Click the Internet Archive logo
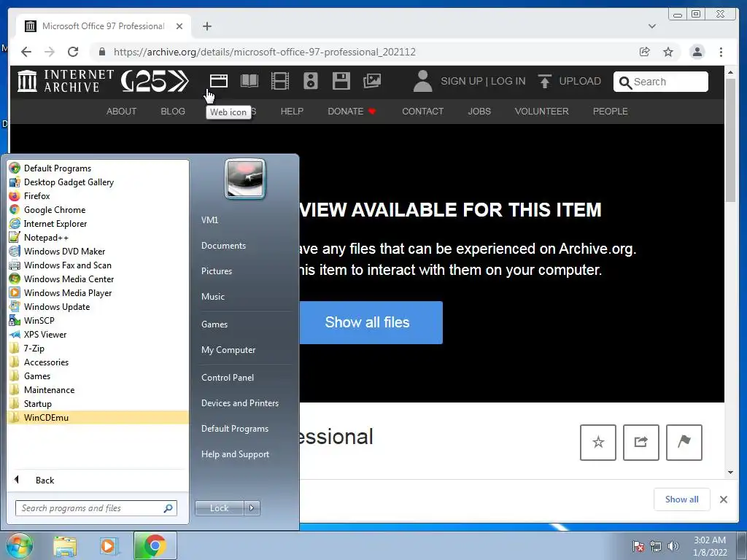The image size is (747, 560). click(66, 81)
